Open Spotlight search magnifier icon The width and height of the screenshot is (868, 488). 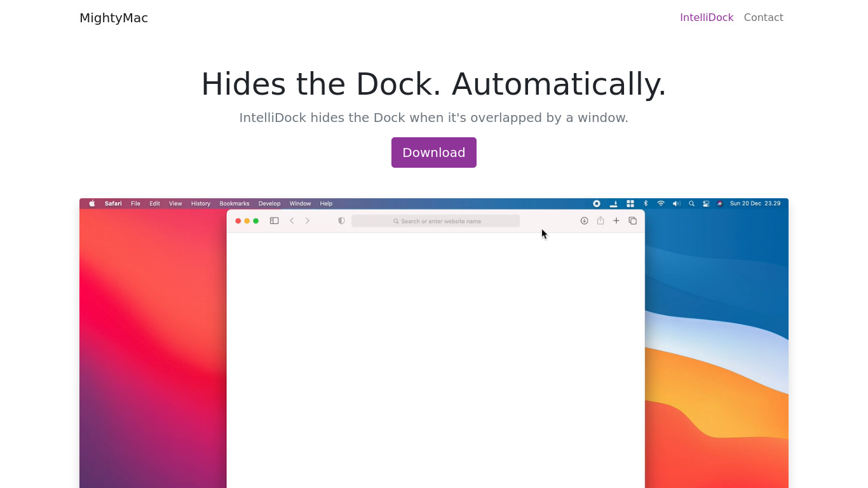tap(691, 203)
